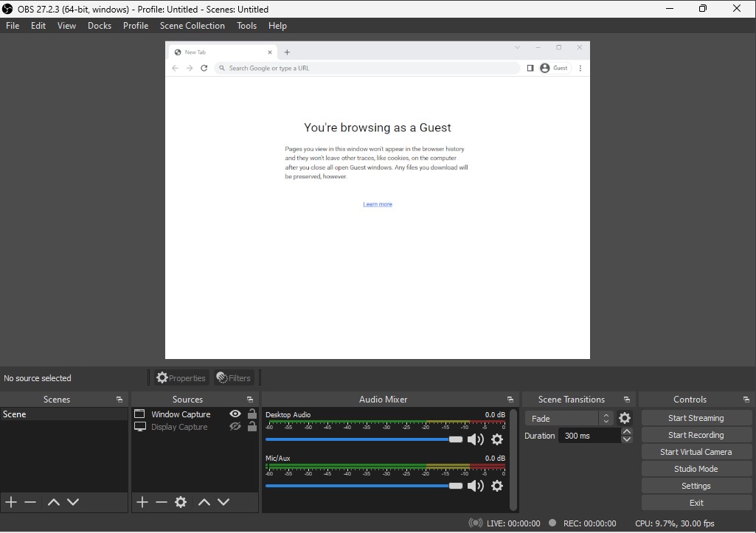Click the Properties button
The height and width of the screenshot is (533, 756).
point(181,378)
